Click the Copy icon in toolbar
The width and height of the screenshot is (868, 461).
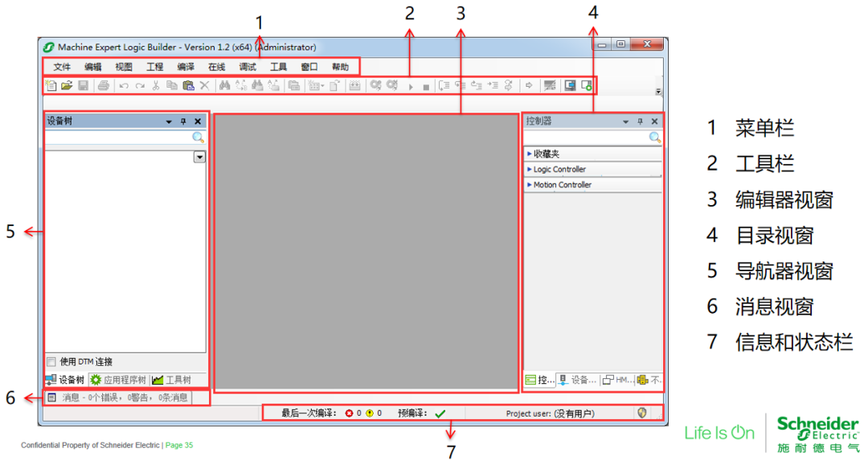pyautogui.click(x=172, y=85)
